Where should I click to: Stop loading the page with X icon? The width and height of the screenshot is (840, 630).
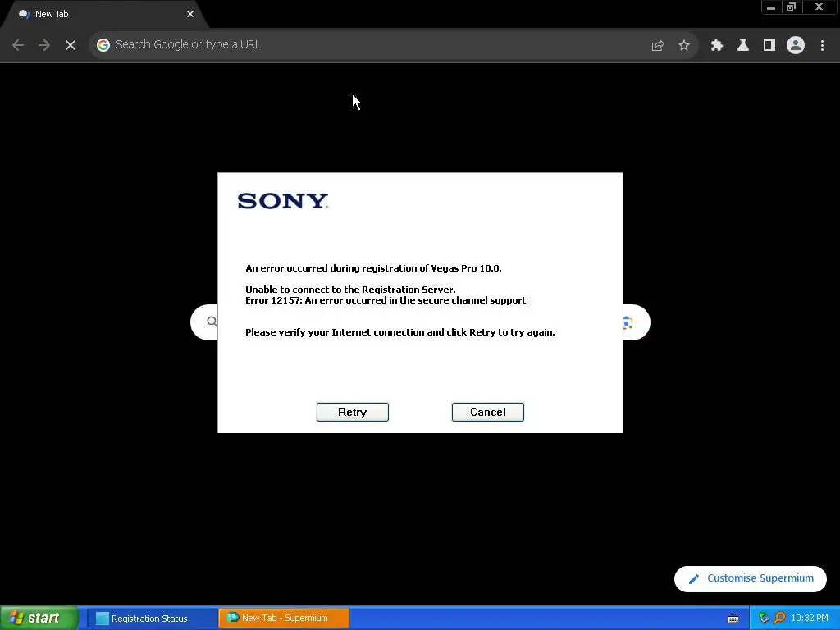71,45
